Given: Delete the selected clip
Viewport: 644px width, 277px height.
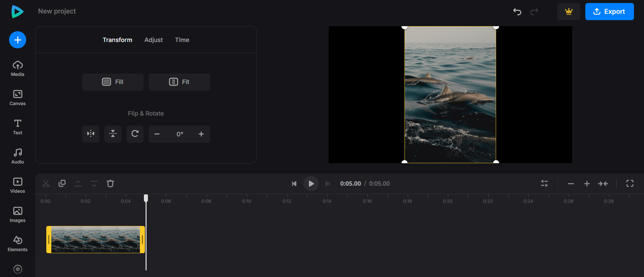Looking at the screenshot, I should (110, 184).
